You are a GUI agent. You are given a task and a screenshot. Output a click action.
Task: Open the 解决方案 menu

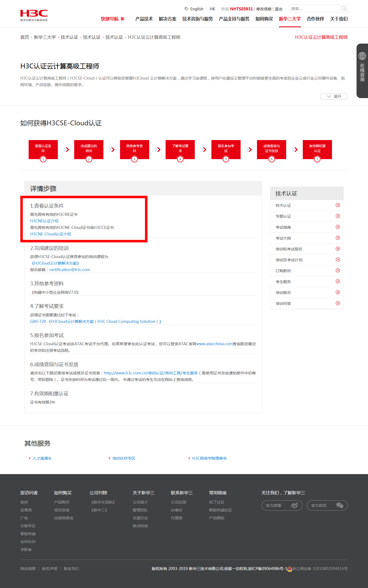[x=167, y=19]
